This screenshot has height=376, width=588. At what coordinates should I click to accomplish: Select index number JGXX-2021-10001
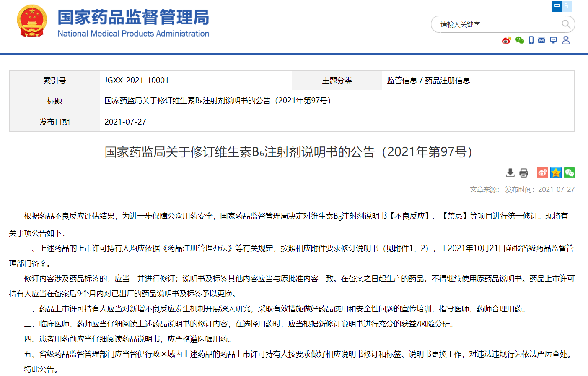pyautogui.click(x=137, y=80)
